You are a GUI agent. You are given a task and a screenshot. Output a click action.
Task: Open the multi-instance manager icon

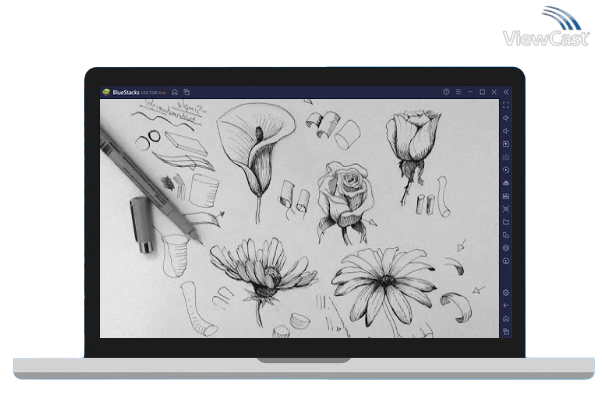[506, 235]
